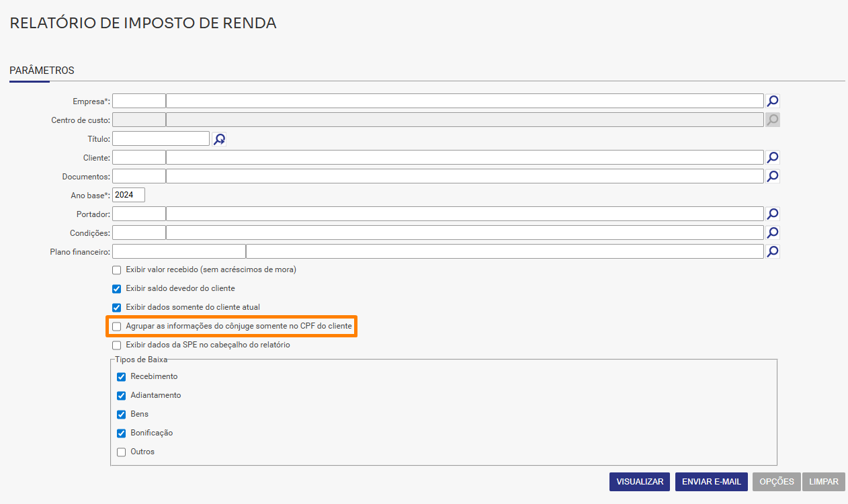Check Agrupar as informações do cônjuge
This screenshot has width=848, height=504.
coord(117,327)
